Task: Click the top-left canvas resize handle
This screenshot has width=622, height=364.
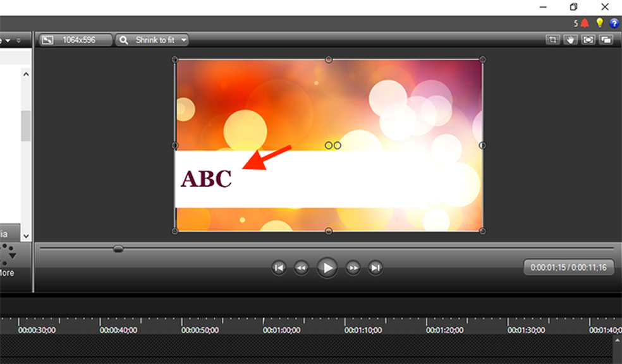Action: pyautogui.click(x=174, y=59)
